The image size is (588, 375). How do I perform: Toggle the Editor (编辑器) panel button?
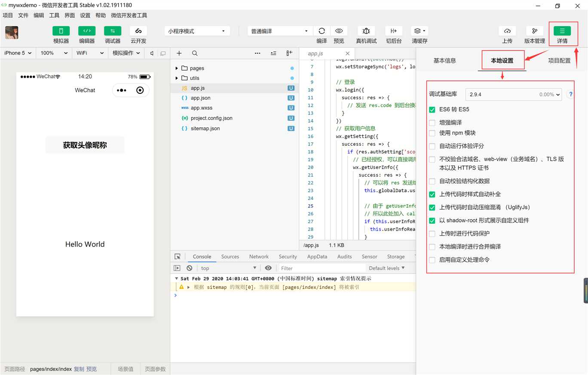[x=87, y=31]
